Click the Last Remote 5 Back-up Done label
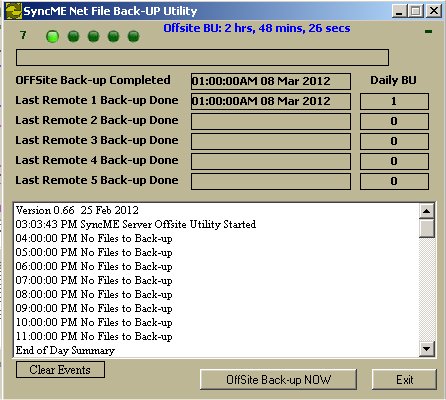446x400 pixels. (97, 181)
